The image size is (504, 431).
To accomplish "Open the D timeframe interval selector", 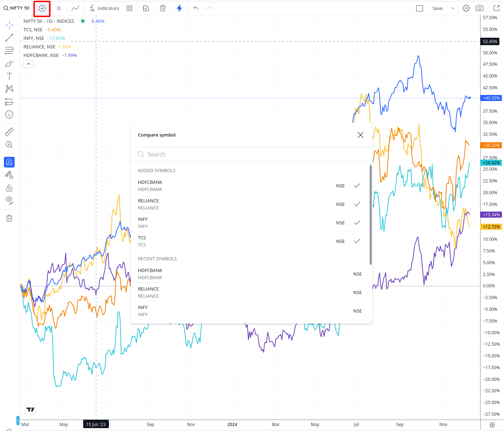I will tap(59, 8).
